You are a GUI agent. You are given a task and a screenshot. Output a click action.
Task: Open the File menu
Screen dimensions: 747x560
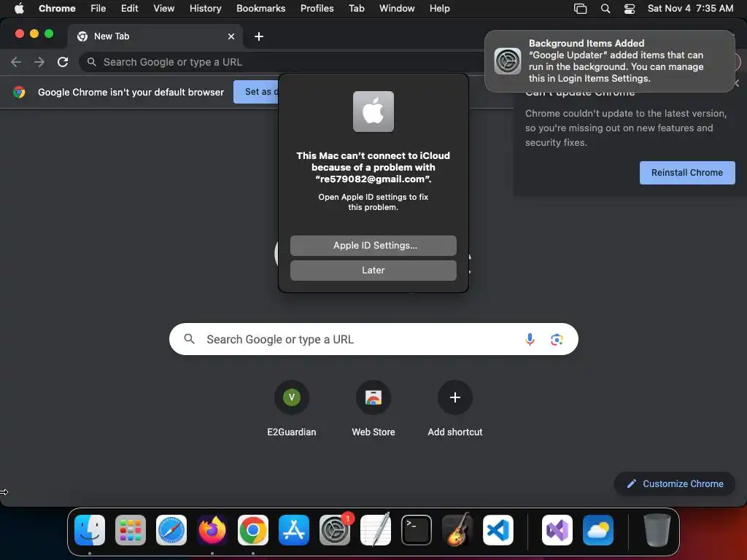[98, 8]
